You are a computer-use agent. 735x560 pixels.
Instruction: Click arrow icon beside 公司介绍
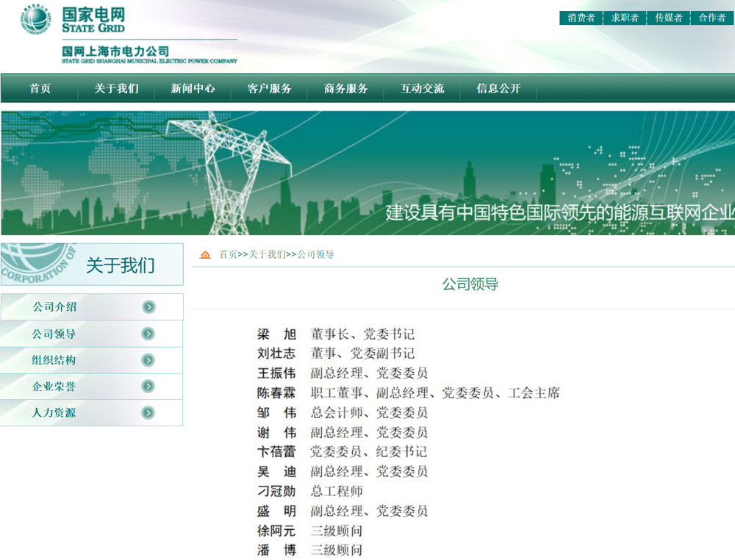[148, 307]
